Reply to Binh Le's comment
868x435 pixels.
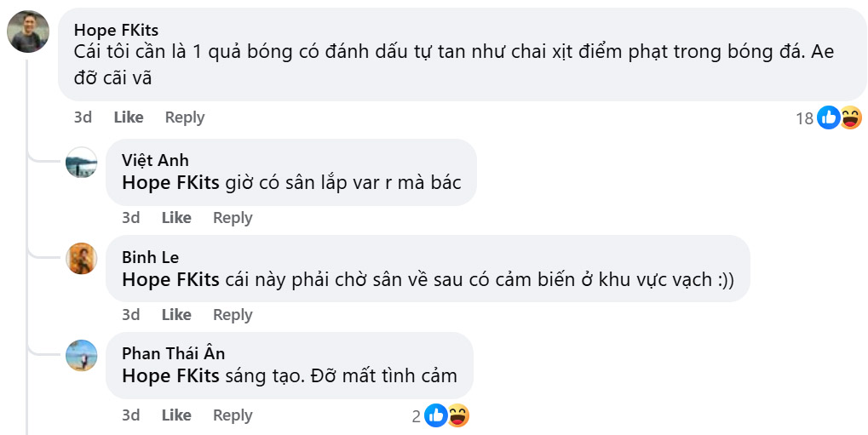click(233, 315)
